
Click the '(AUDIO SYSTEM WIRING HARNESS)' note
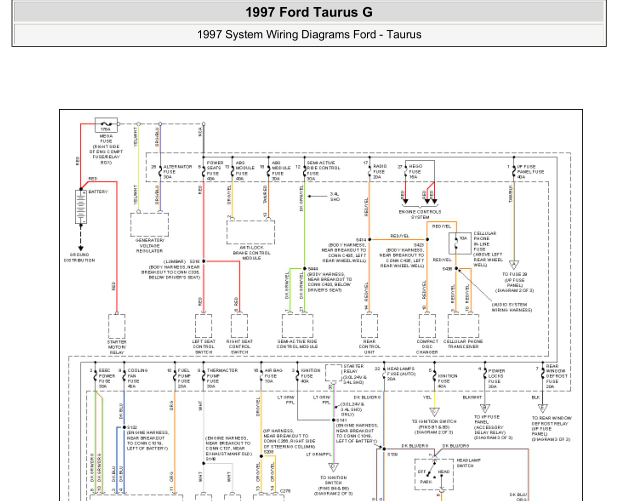pyautogui.click(x=512, y=307)
